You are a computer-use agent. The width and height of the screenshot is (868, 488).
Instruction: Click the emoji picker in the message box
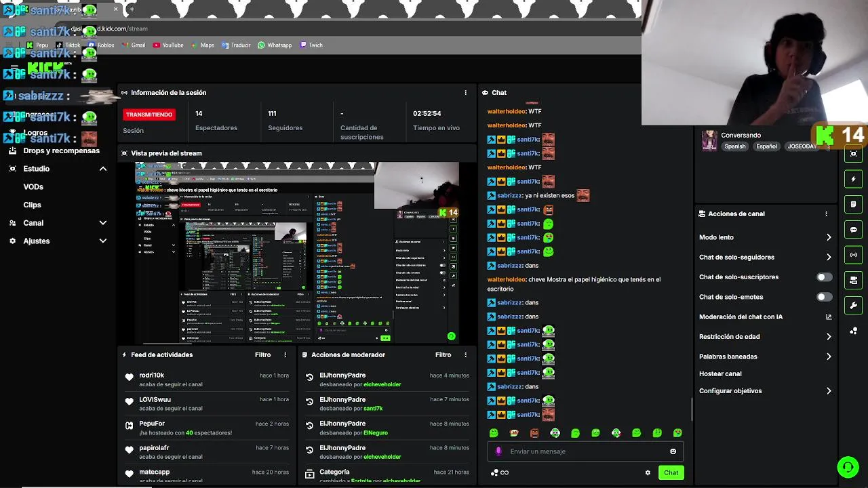673,451
